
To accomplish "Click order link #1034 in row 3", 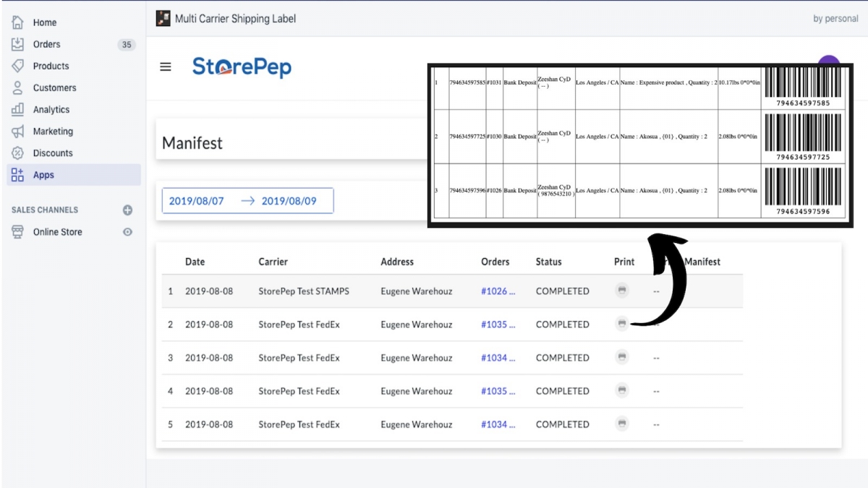I will pyautogui.click(x=498, y=358).
